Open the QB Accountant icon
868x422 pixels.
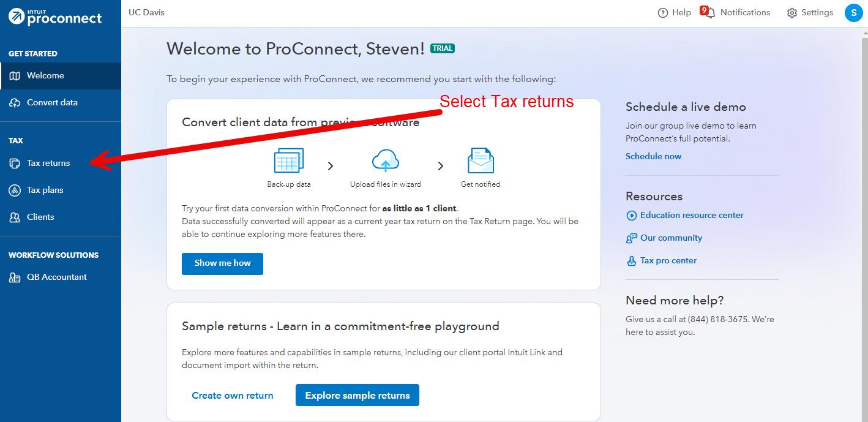tap(15, 277)
